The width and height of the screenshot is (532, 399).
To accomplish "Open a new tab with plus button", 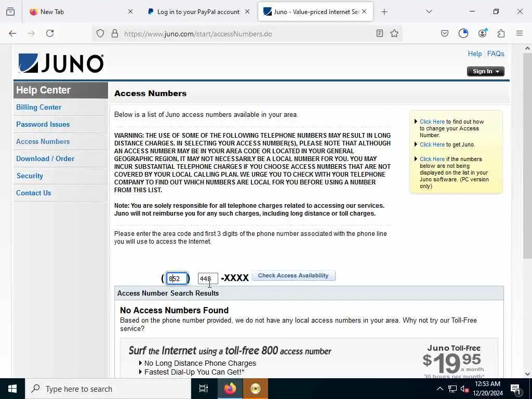I will 384,12.
